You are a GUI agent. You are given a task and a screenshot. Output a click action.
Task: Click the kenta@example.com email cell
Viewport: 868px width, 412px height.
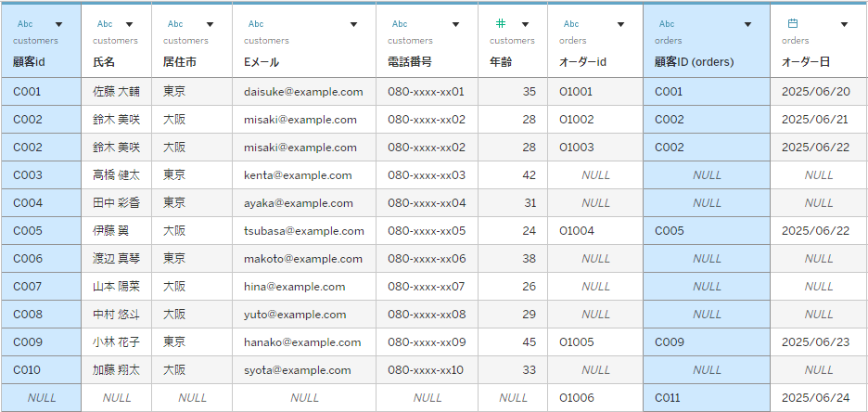tap(304, 175)
